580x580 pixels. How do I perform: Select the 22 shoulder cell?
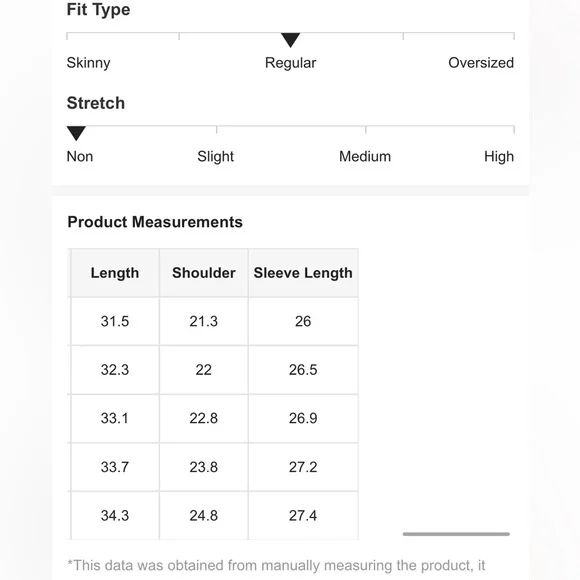(x=204, y=370)
